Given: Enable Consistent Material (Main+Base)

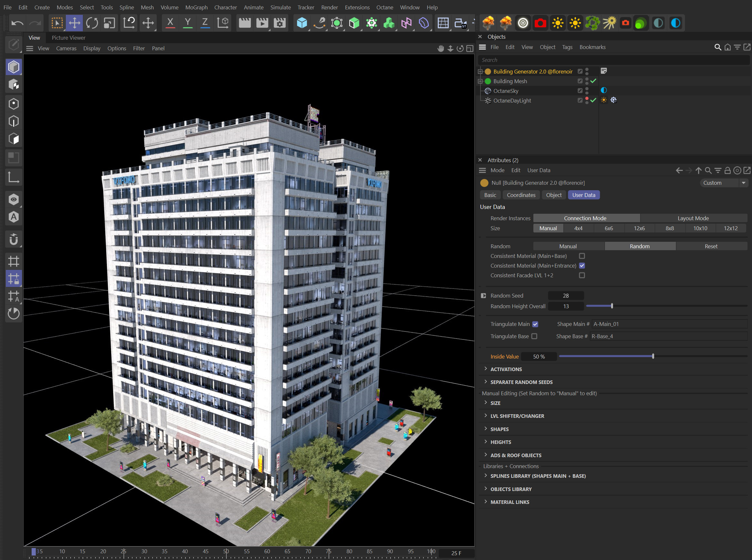Looking at the screenshot, I should [x=582, y=256].
